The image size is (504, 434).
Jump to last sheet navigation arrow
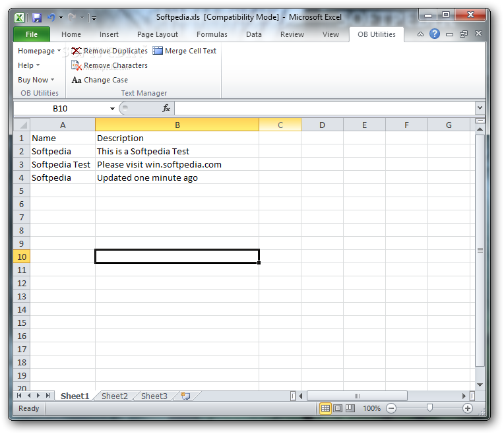(48, 396)
